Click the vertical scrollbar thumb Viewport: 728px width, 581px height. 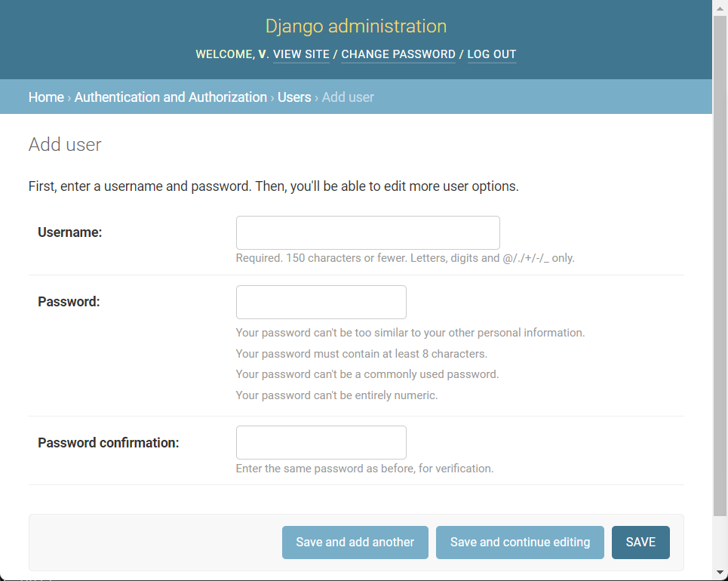pos(720,266)
